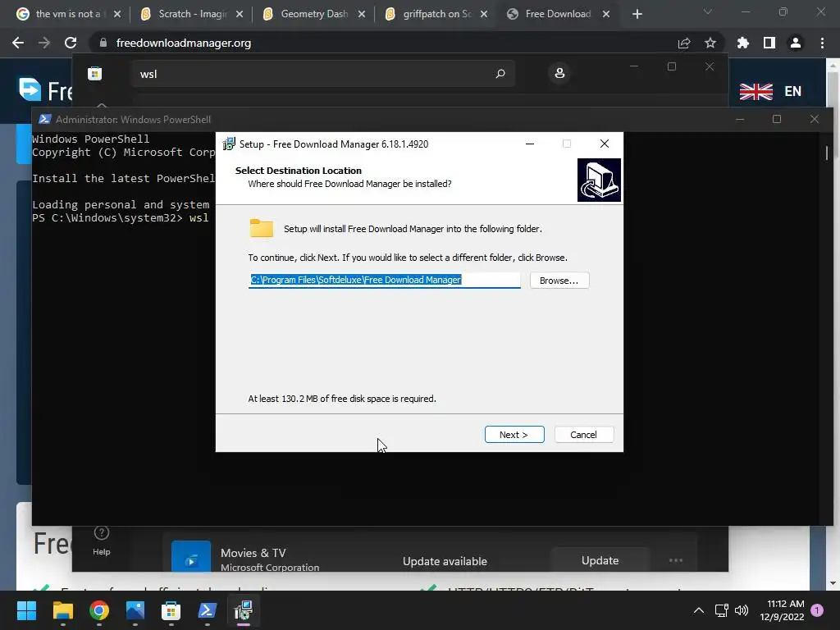Click the install destination path field
The width and height of the screenshot is (840, 630).
click(x=384, y=280)
